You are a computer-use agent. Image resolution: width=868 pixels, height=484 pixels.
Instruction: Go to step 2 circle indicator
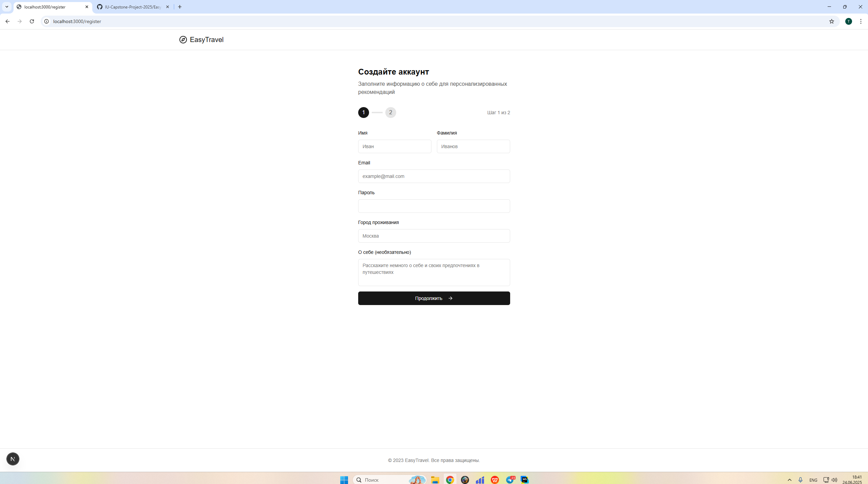pyautogui.click(x=390, y=113)
